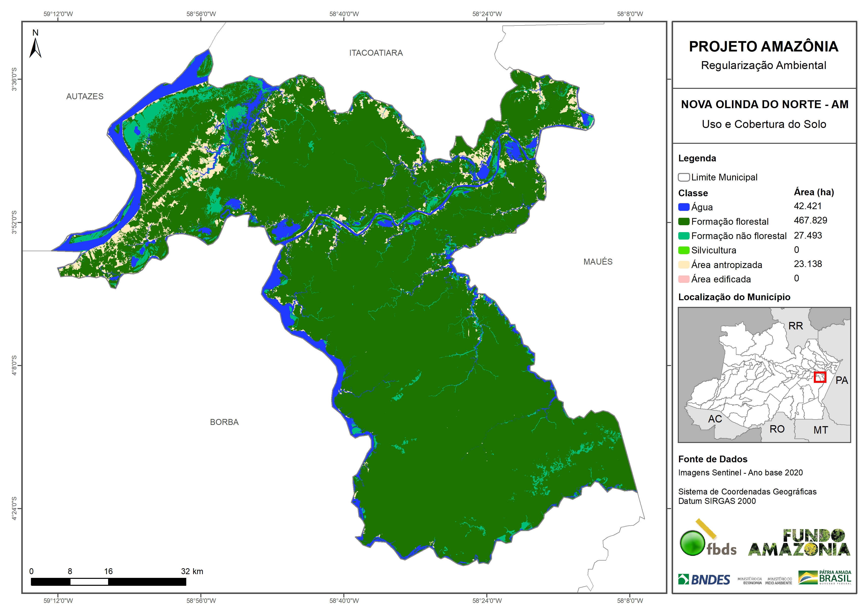Click the AUTAZES municipality label
Viewport: 868px width, 614px height.
(x=85, y=97)
